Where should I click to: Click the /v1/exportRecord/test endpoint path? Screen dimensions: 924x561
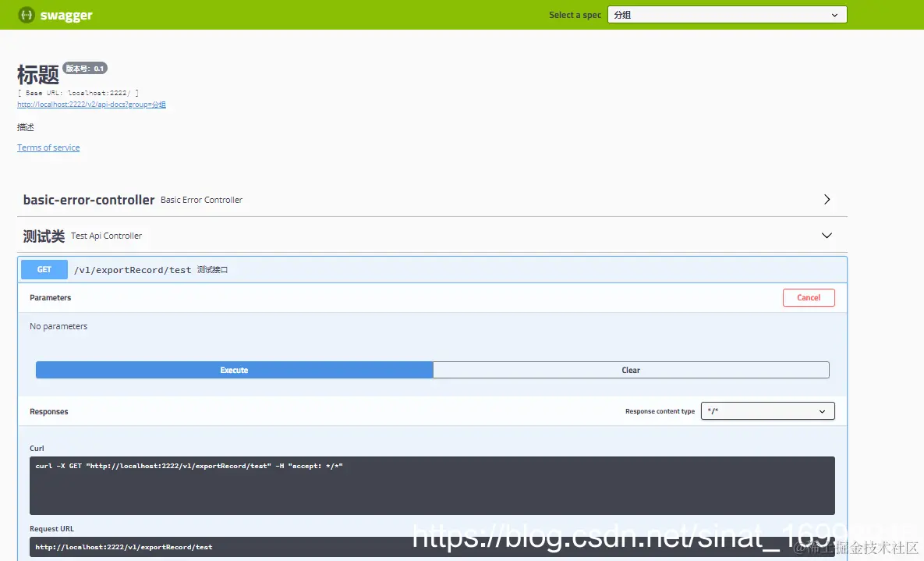tap(133, 270)
